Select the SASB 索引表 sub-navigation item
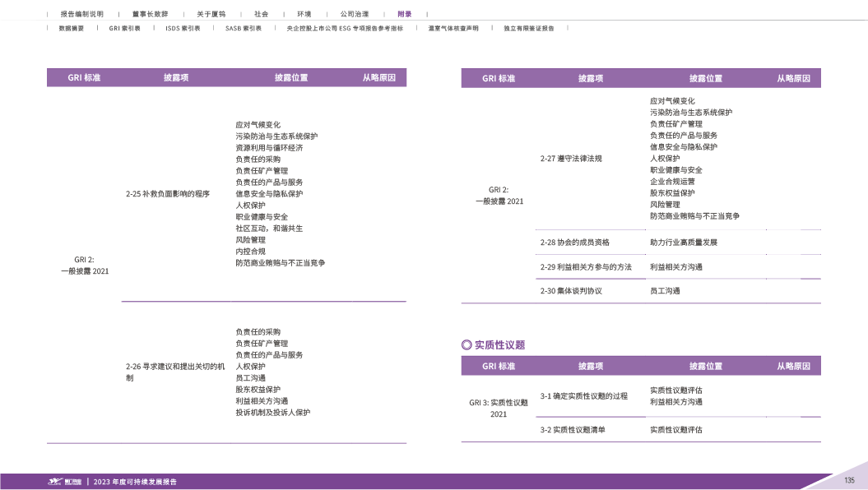Image resolution: width=868 pixels, height=490 pixels. coord(243,28)
